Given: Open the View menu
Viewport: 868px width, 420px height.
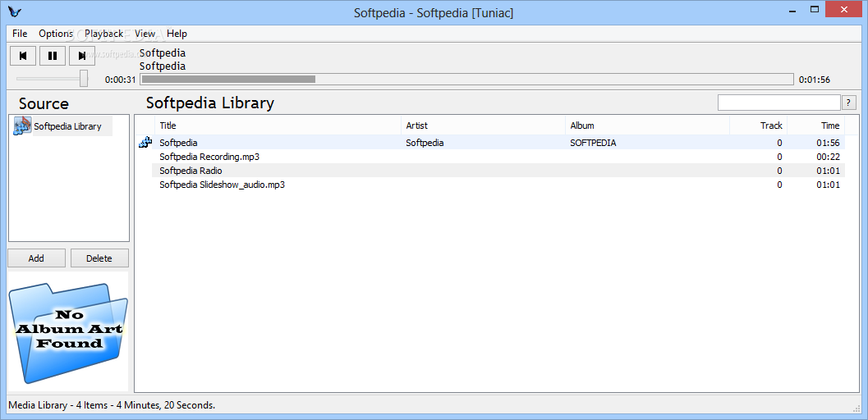Looking at the screenshot, I should pos(145,33).
